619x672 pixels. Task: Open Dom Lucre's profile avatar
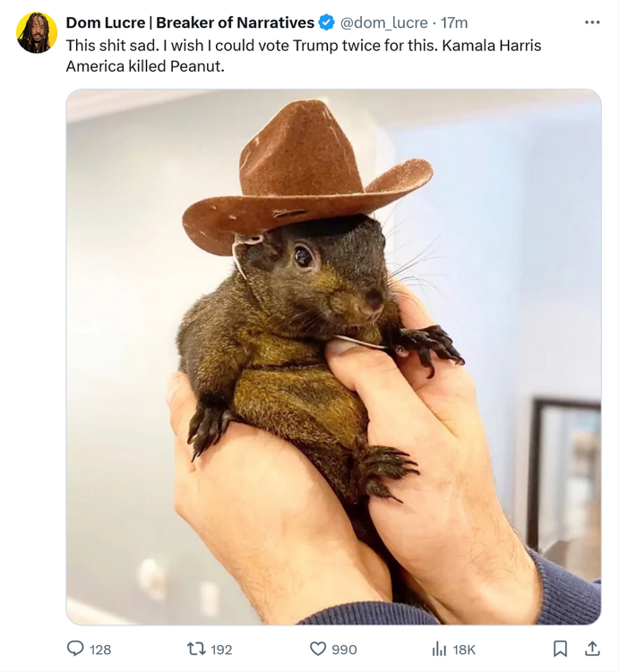37,33
